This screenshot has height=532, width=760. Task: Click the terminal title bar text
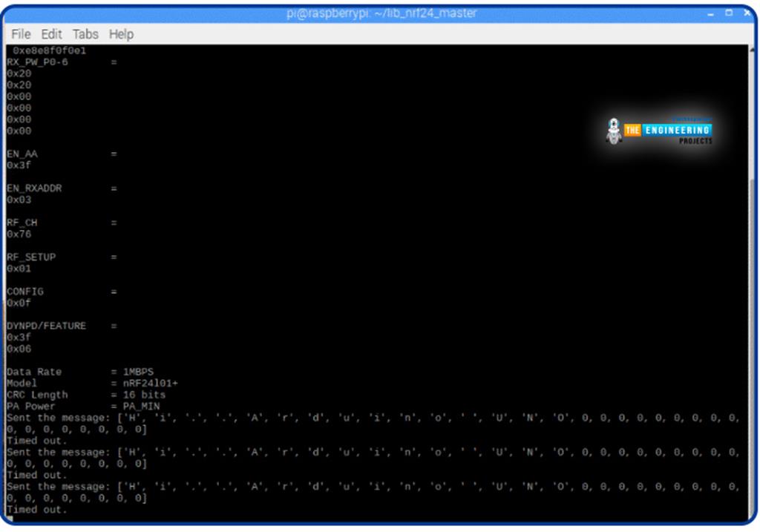tap(381, 13)
